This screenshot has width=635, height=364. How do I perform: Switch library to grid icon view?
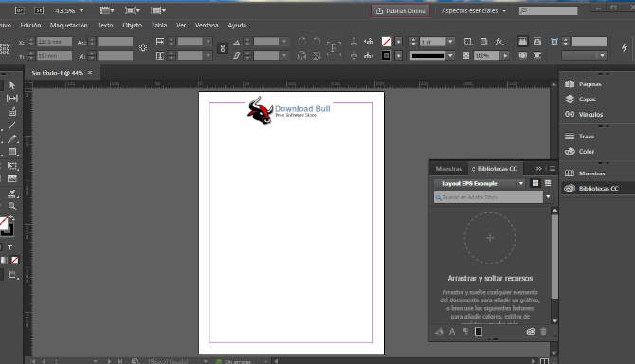[x=535, y=183]
